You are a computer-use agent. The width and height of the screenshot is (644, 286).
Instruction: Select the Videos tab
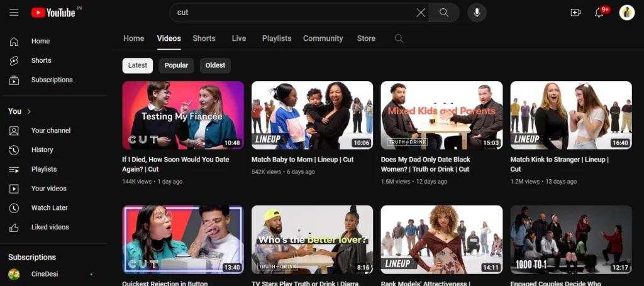[169, 38]
